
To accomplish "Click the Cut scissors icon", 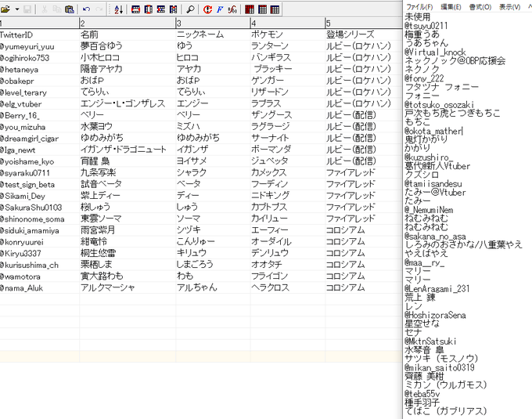I will [44, 9].
